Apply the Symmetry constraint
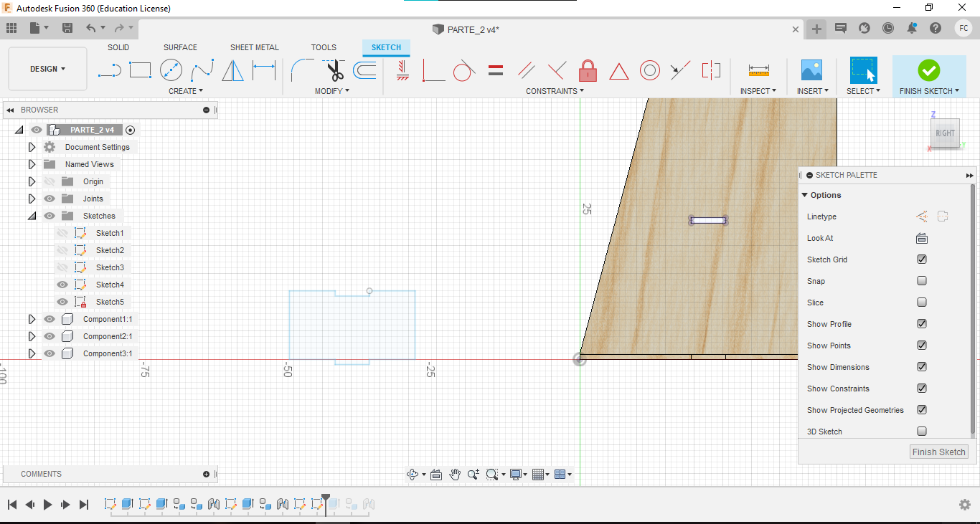Image resolution: width=980 pixels, height=524 pixels. pos(711,70)
